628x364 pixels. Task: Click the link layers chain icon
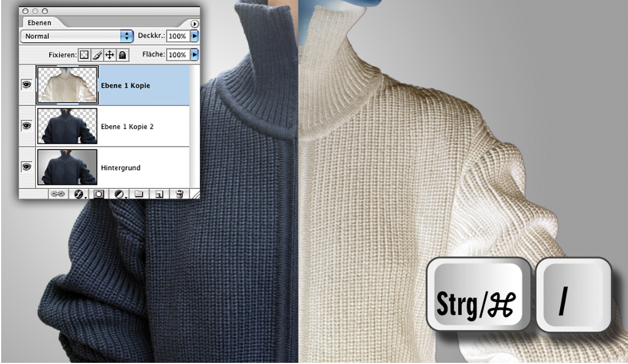click(x=57, y=194)
